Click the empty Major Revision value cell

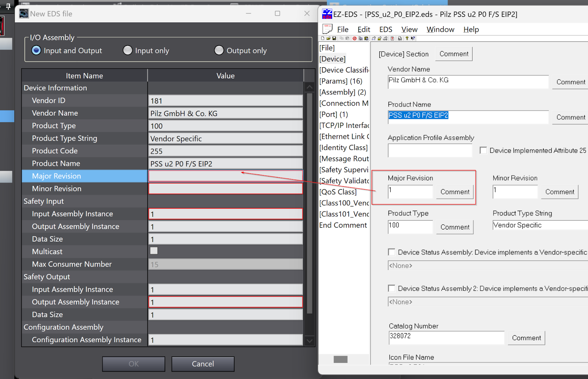click(x=226, y=176)
